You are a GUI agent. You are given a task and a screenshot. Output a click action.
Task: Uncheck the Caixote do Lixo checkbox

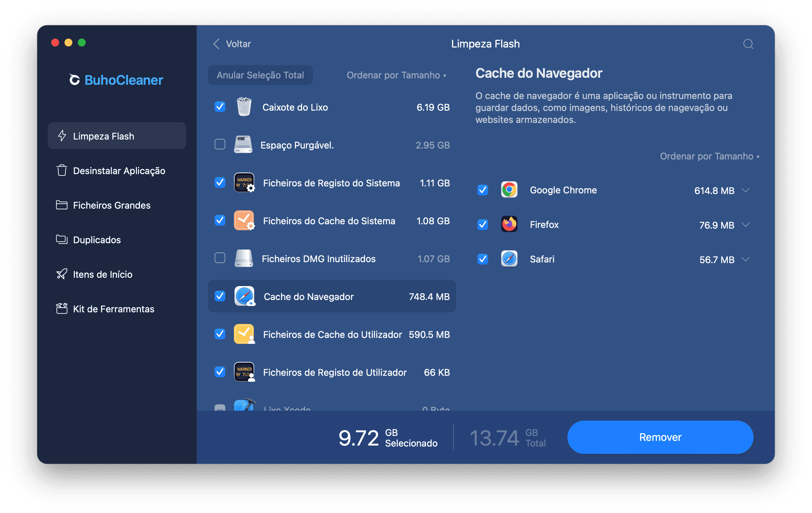pyautogui.click(x=220, y=107)
